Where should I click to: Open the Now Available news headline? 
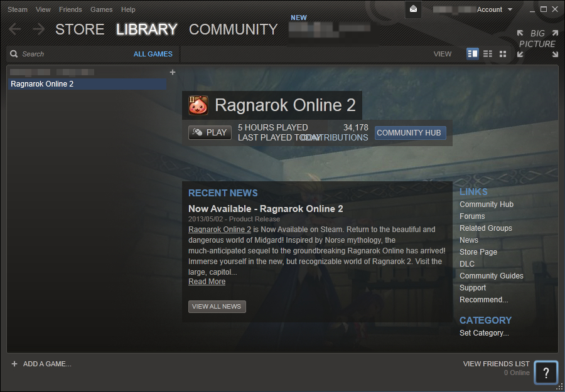pos(266,209)
